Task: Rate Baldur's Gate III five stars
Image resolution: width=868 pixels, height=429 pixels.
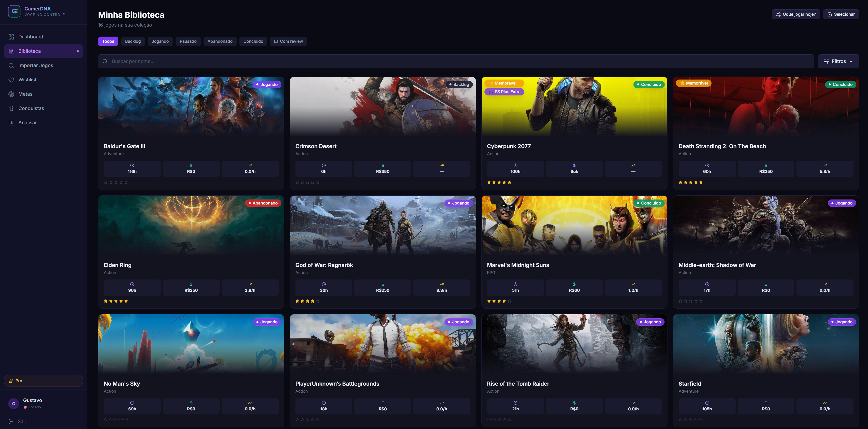Action: [126, 182]
